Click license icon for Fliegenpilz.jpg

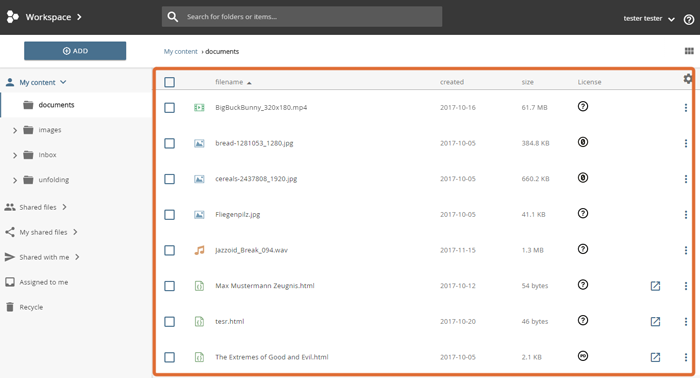pos(583,213)
